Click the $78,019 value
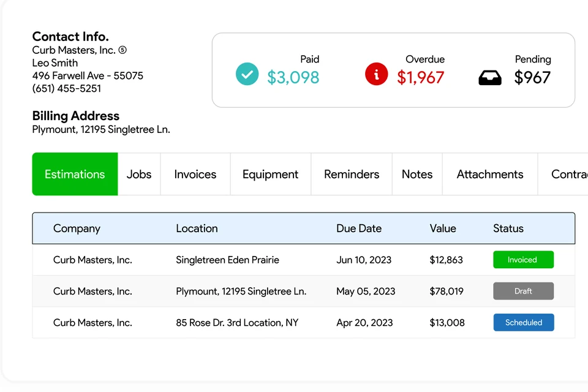588x392 pixels. tap(447, 292)
